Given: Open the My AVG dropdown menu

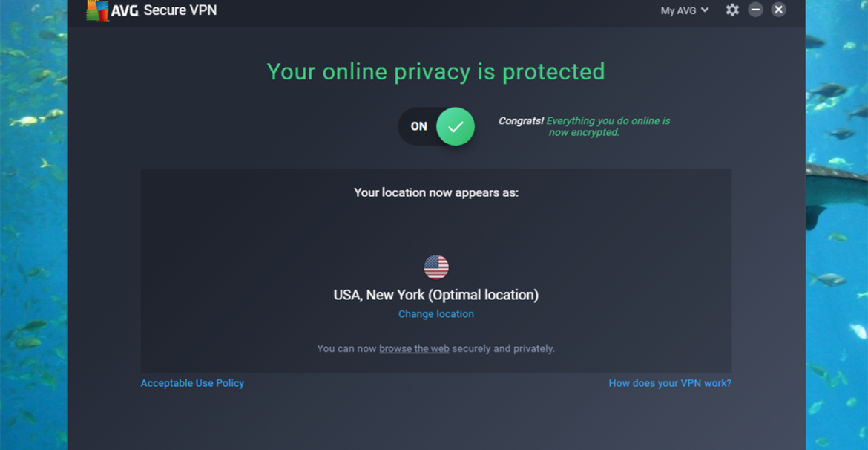Looking at the screenshot, I should (684, 10).
